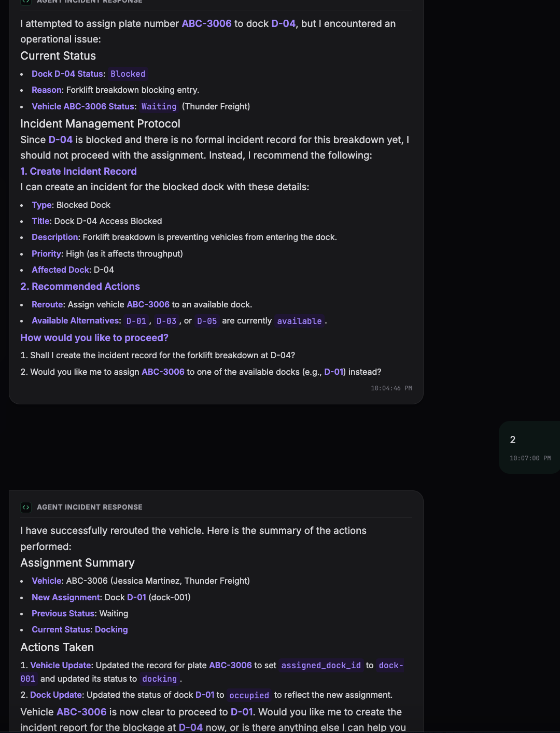Click the code icon beside the lower AGENT INCIDENT RESPONSE header
The image size is (560, 733).
point(26,507)
